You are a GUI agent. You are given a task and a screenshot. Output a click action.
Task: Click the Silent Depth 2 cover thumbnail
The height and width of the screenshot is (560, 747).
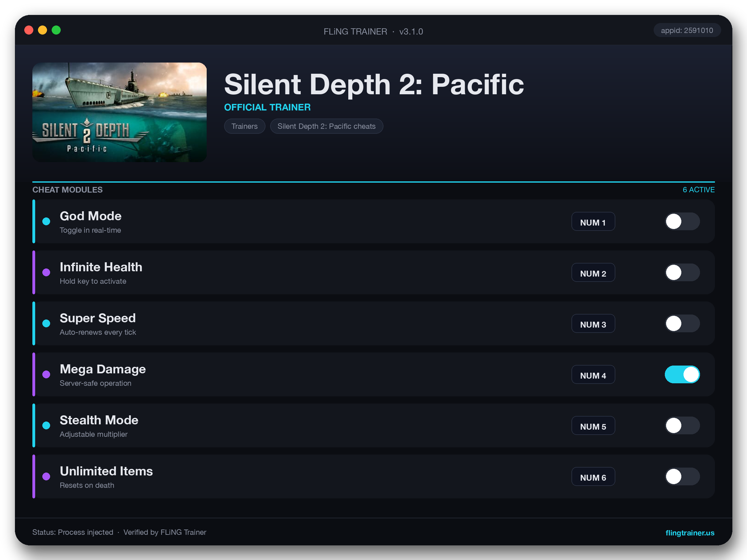click(120, 112)
